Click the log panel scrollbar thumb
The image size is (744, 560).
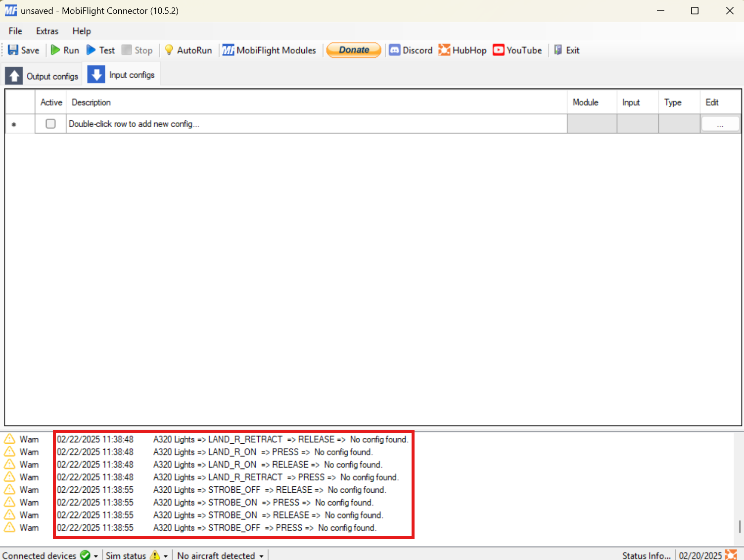pyautogui.click(x=740, y=526)
